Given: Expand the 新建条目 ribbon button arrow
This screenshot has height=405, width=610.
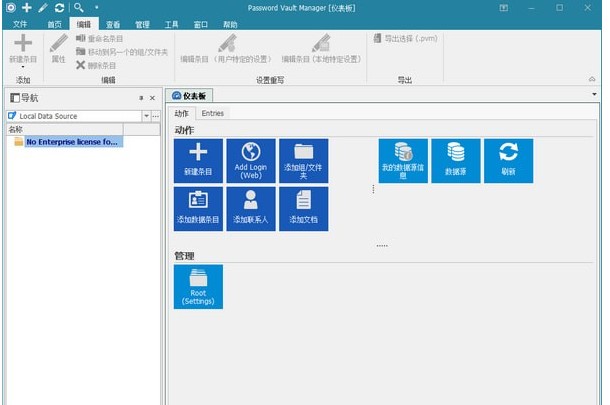Looking at the screenshot, I should (x=21, y=68).
